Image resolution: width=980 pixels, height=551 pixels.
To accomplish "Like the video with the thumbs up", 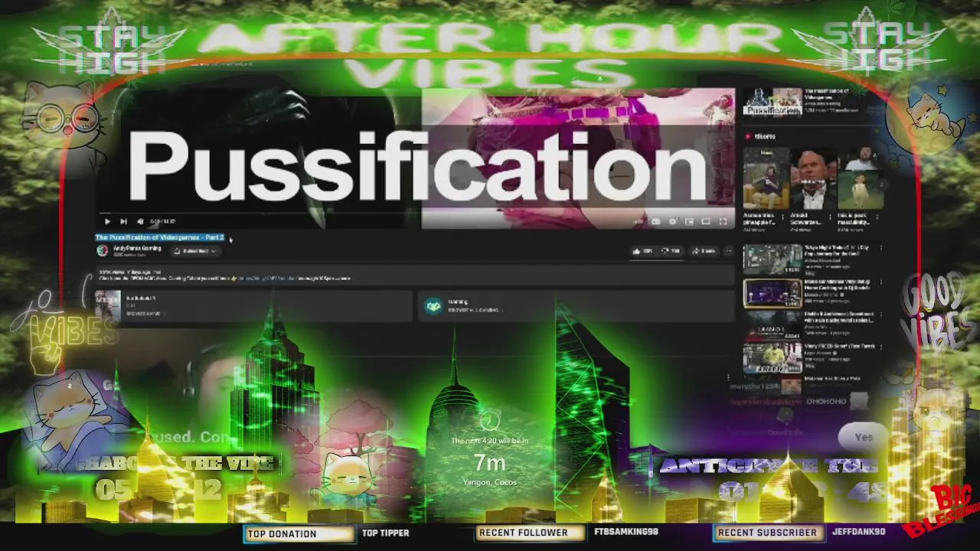I will [x=642, y=251].
